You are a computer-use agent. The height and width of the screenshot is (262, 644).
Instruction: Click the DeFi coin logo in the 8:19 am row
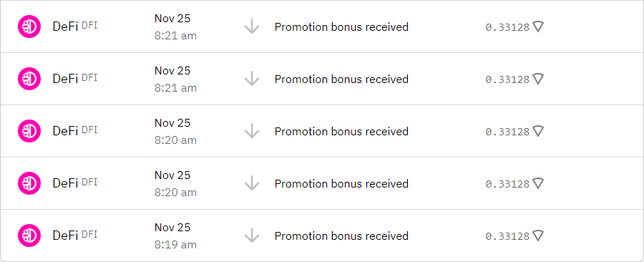tap(29, 236)
